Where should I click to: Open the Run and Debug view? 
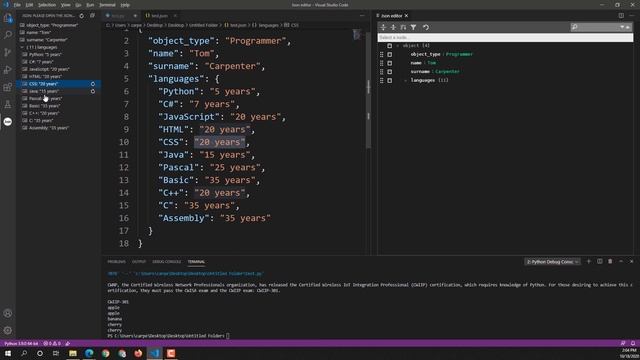[8, 70]
